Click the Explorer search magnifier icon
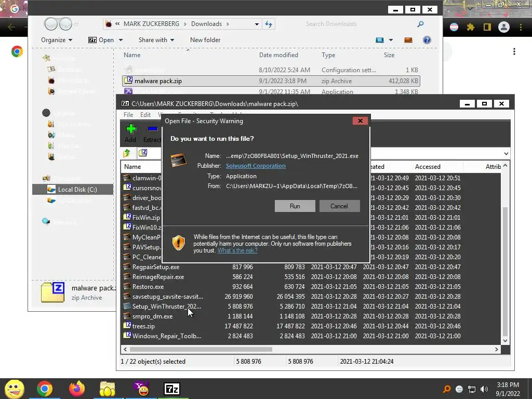 click(x=420, y=24)
